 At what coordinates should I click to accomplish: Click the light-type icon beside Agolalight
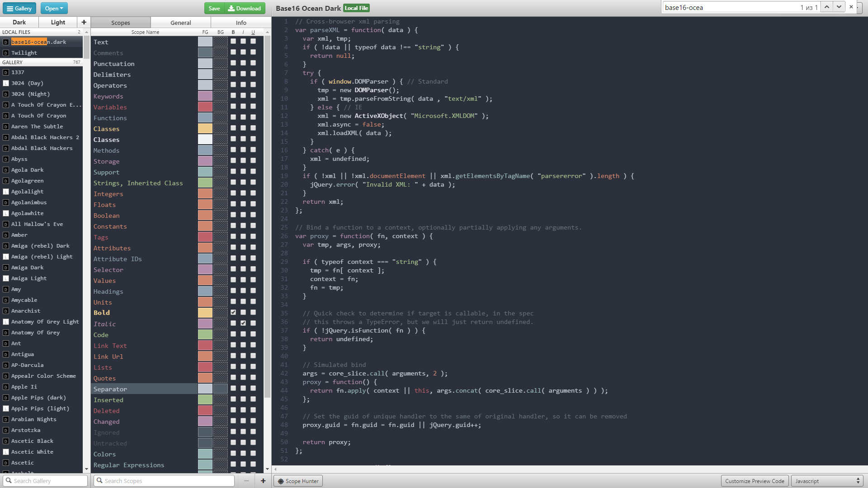pyautogui.click(x=6, y=192)
